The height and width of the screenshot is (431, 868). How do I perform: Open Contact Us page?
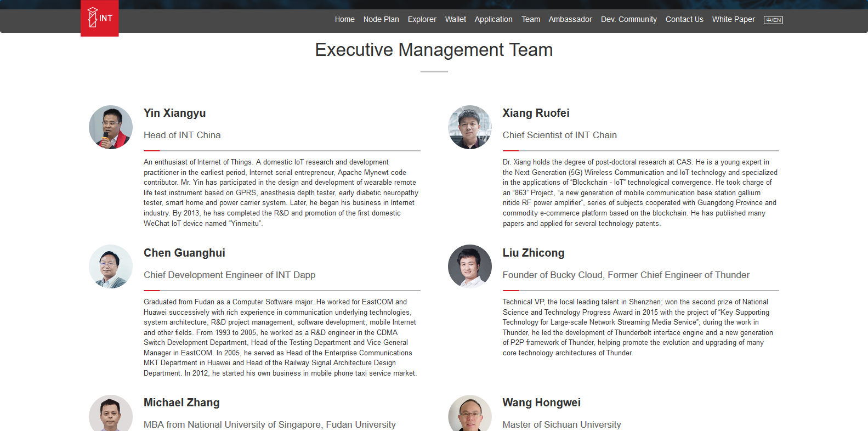point(684,19)
